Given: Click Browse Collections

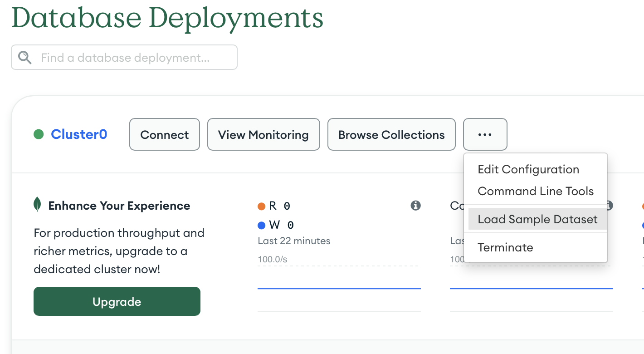Looking at the screenshot, I should (391, 134).
